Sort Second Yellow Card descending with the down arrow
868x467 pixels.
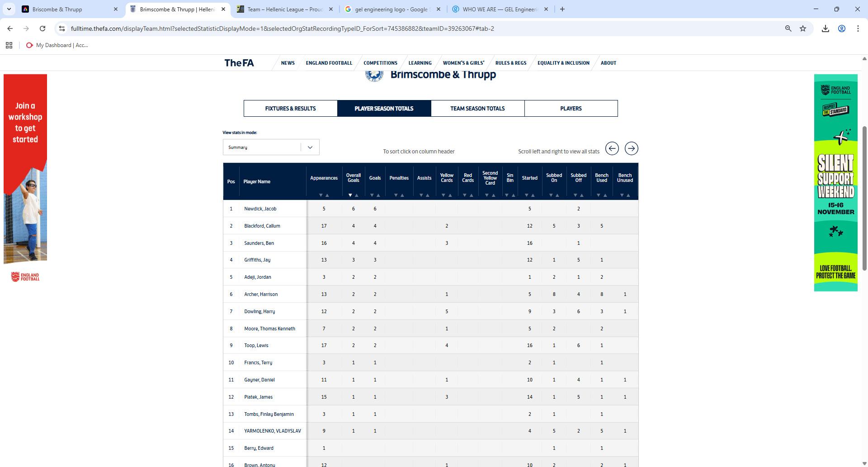[486, 195]
